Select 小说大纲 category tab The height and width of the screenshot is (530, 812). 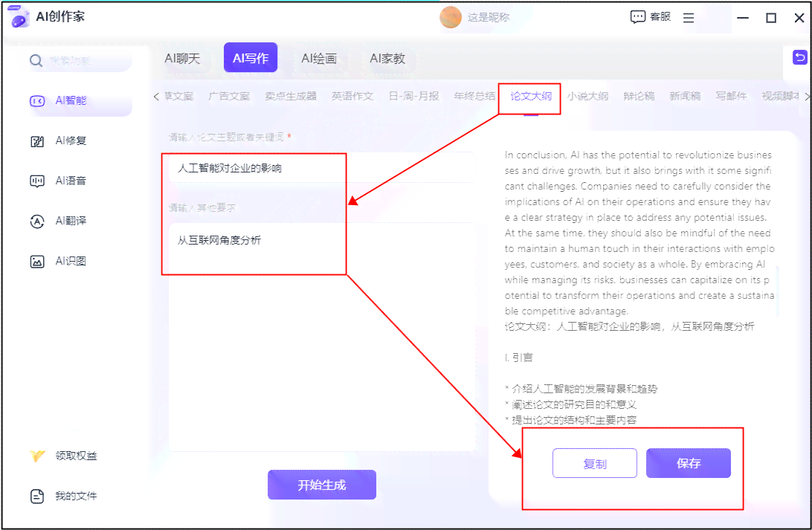(x=587, y=97)
